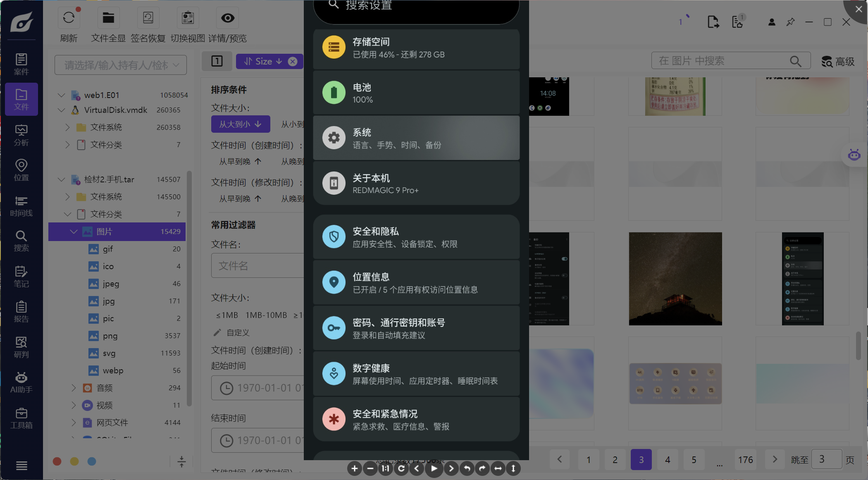Viewport: 868px width, 480px height.
Task: Collapse the VirtualDisk.vmdk tree node
Action: (x=61, y=110)
